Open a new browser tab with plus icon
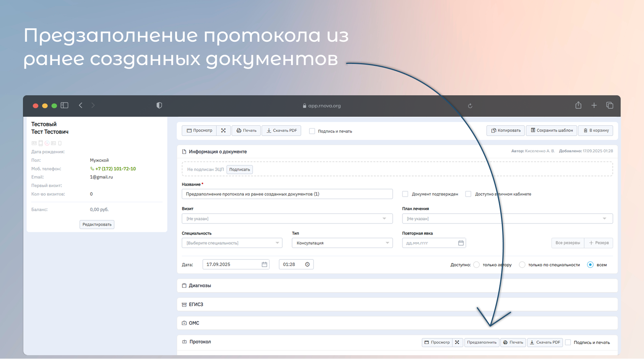 pyautogui.click(x=594, y=105)
